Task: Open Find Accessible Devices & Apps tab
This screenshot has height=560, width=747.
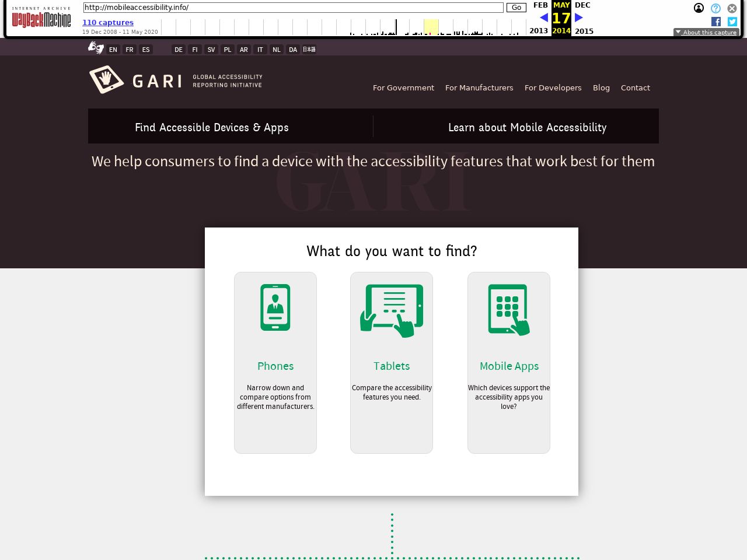Action: 212,127
